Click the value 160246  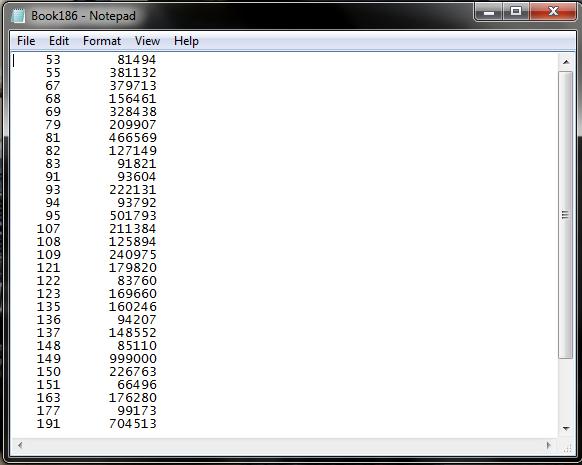click(x=133, y=306)
